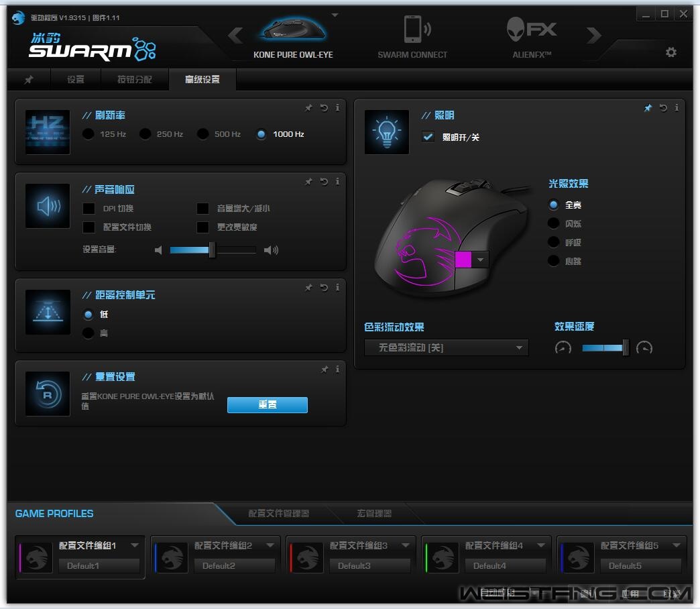Open the 宏管理器 macro manager tab
The height and width of the screenshot is (609, 700).
(374, 514)
